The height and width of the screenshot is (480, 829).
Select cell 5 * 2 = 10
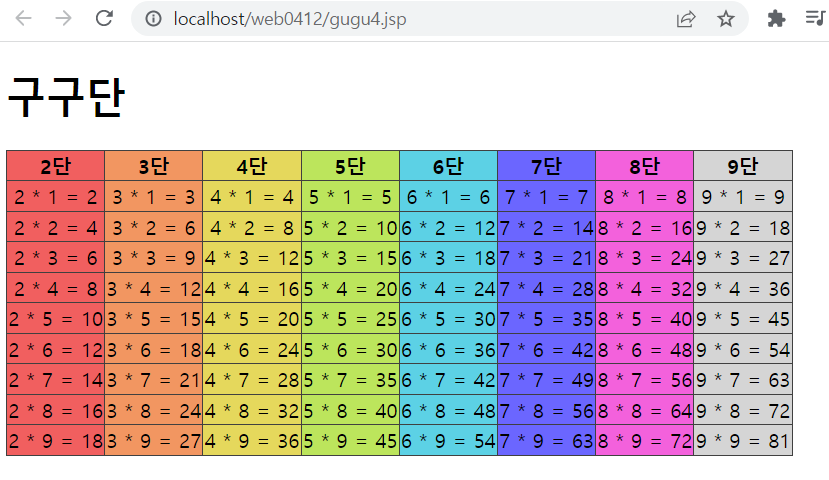coord(351,227)
